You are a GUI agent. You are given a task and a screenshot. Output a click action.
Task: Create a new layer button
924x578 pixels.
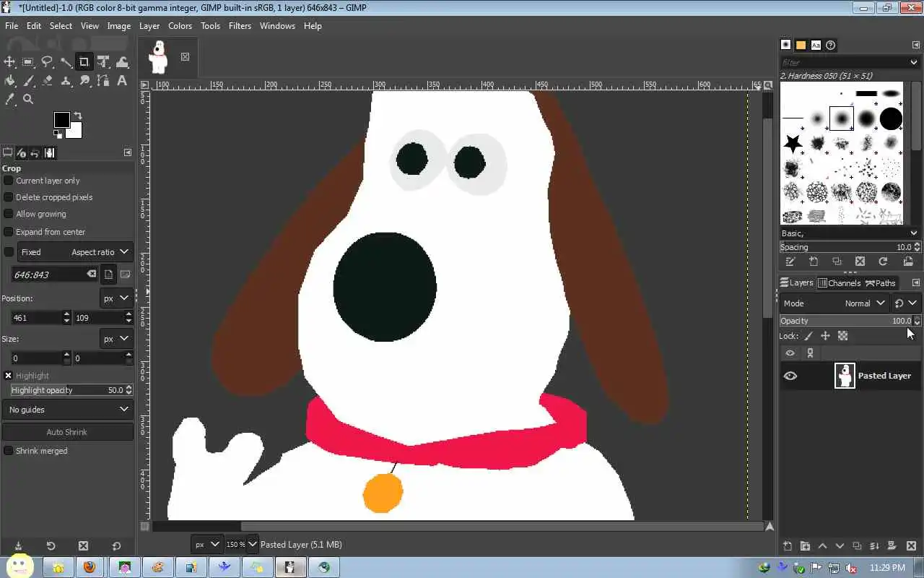tap(788, 546)
